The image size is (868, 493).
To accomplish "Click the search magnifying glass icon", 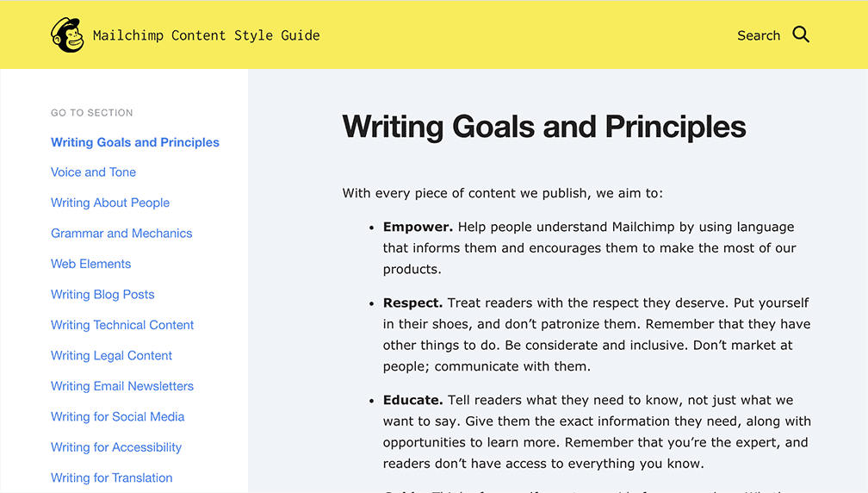I will pyautogui.click(x=801, y=34).
